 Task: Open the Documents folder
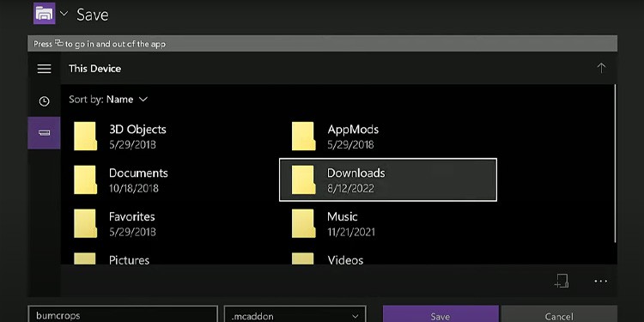tap(170, 180)
